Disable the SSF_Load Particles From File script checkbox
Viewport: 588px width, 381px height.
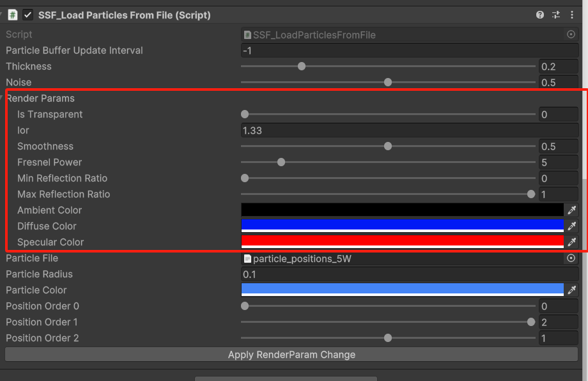pos(27,15)
